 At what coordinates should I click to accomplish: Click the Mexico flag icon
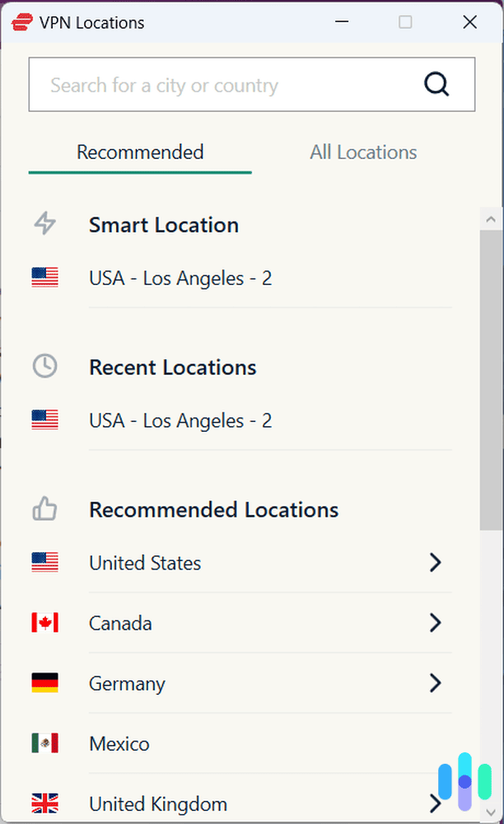44,743
